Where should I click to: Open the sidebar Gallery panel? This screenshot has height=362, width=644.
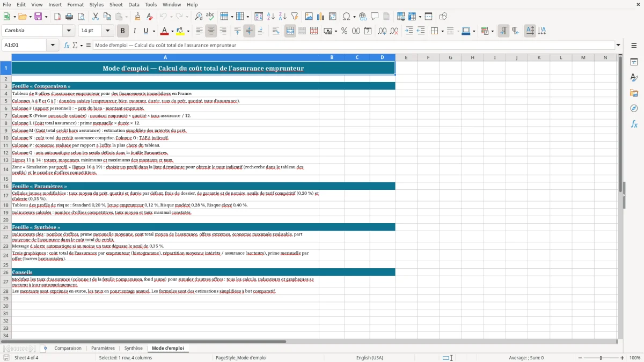(634, 93)
